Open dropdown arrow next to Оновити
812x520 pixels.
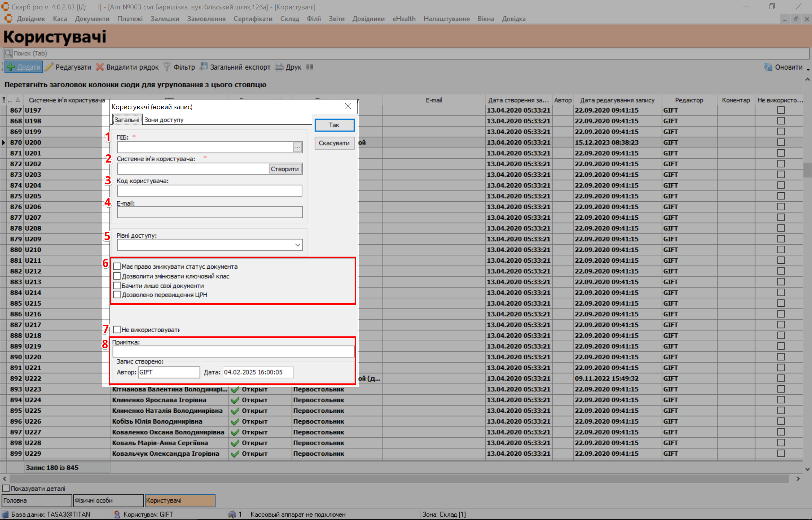point(808,69)
